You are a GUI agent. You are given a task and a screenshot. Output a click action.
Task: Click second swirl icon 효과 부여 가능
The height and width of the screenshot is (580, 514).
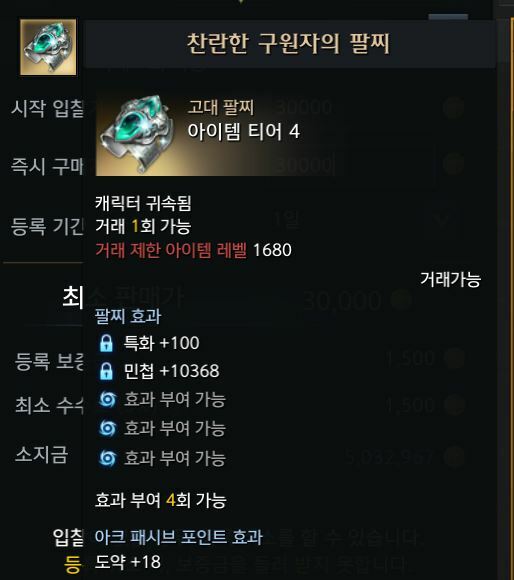click(x=108, y=428)
